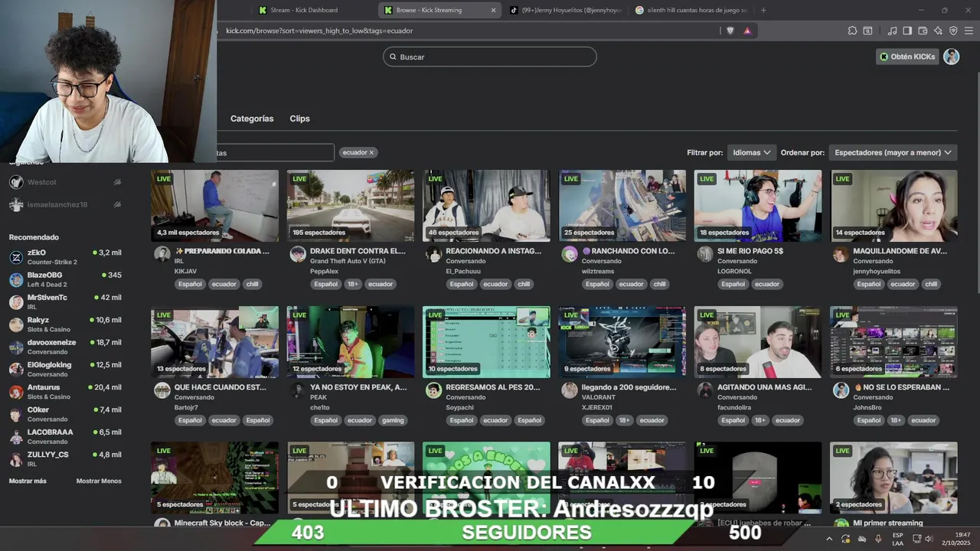Click the 18+ tag under PeppAlex stream
This screenshot has width=980, height=551.
click(x=352, y=284)
